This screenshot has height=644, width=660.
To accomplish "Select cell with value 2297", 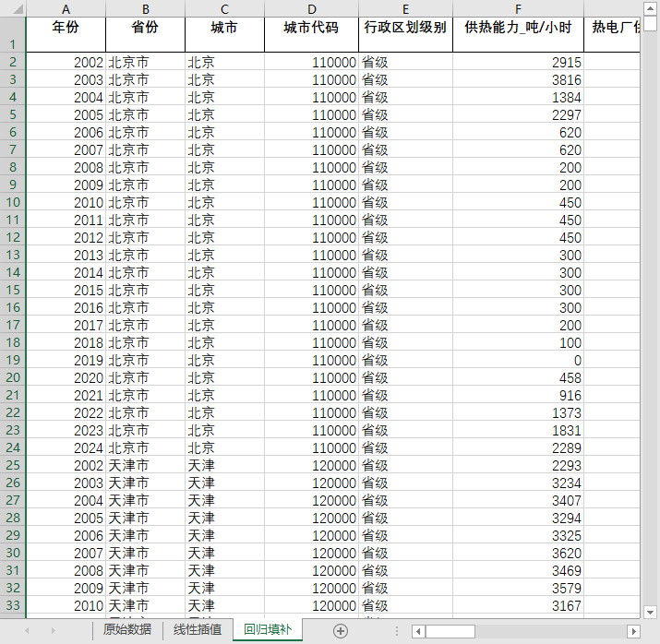I will (518, 114).
